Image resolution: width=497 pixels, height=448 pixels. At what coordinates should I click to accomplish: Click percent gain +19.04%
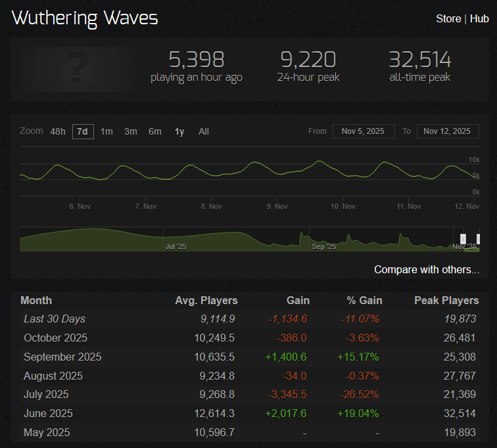pos(358,413)
